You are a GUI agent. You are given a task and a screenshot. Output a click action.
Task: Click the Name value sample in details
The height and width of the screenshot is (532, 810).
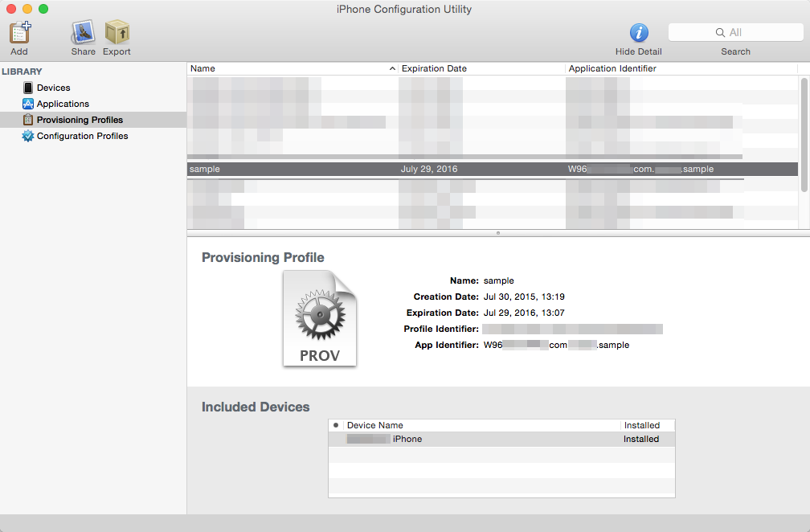[x=498, y=281]
